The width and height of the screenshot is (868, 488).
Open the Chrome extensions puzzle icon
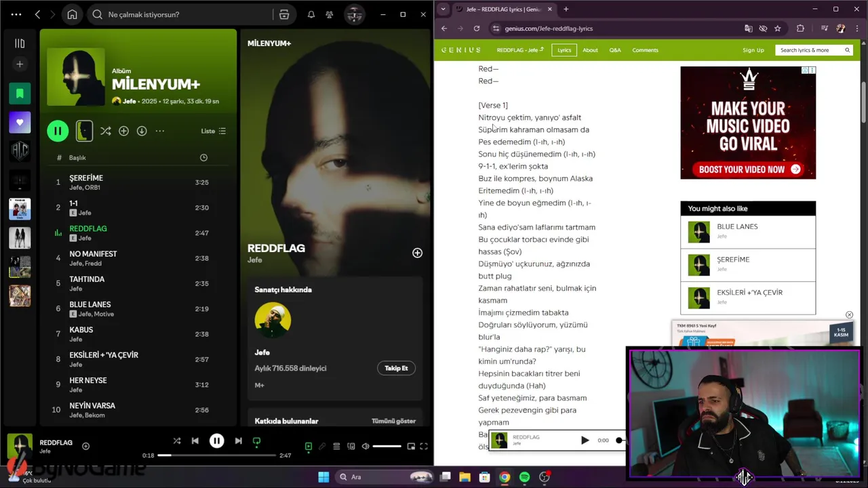click(x=800, y=28)
